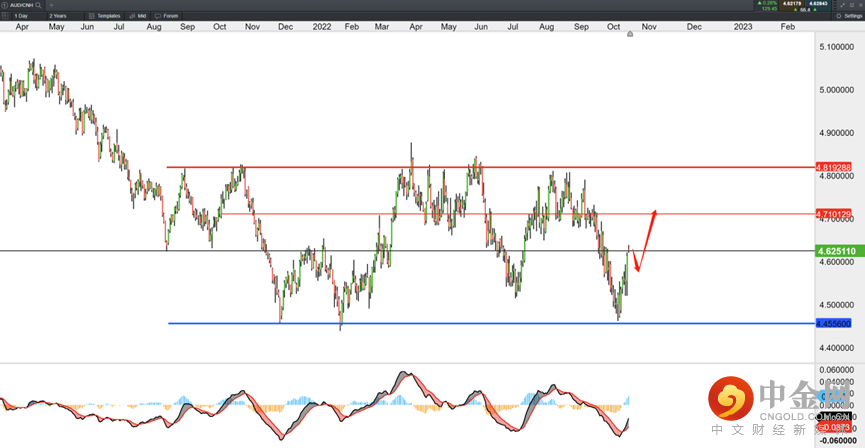Click the 2023 label on time axis

744,26
